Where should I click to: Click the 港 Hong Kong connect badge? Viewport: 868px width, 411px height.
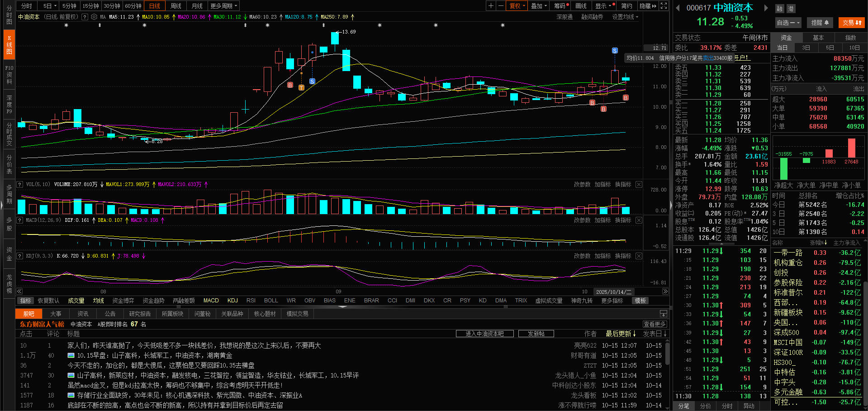[790, 9]
